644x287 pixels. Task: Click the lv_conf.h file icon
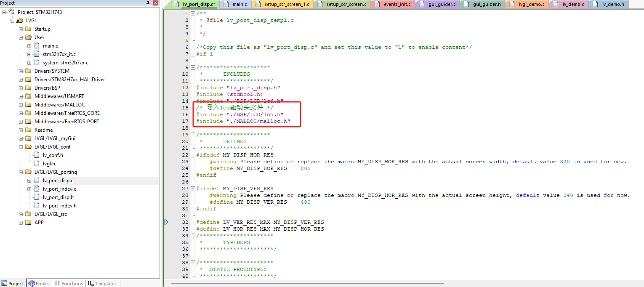pos(37,155)
